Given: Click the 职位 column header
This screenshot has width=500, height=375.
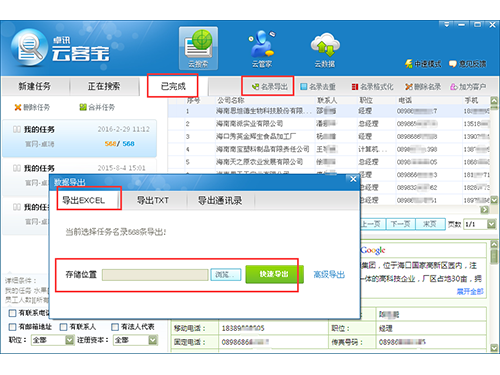Looking at the screenshot, I should tap(366, 100).
